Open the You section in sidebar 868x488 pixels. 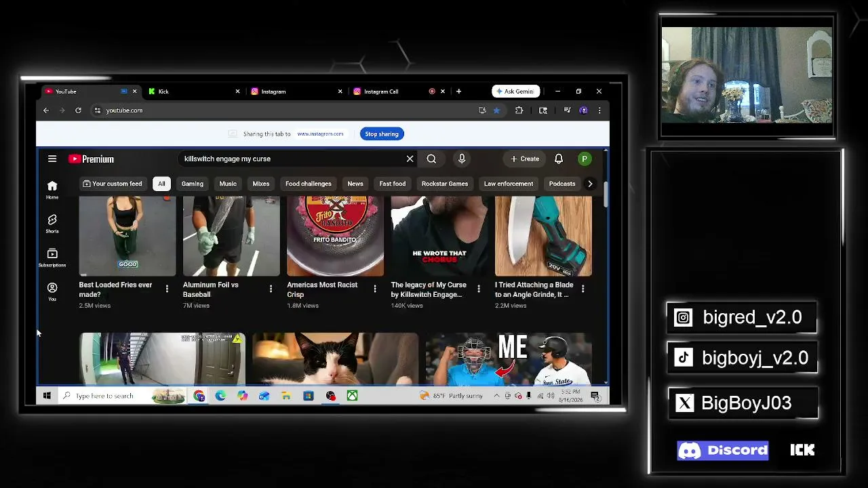click(x=52, y=291)
